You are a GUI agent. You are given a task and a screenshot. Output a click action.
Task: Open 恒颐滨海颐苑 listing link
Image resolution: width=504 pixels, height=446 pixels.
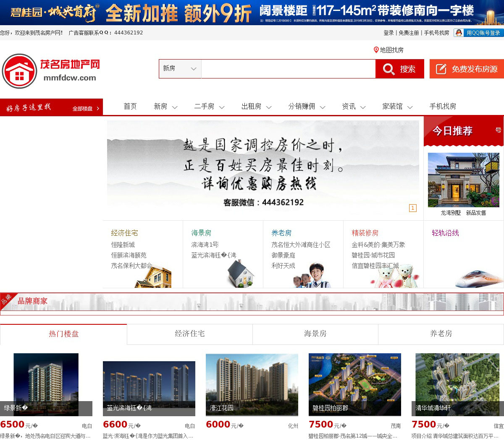click(129, 255)
